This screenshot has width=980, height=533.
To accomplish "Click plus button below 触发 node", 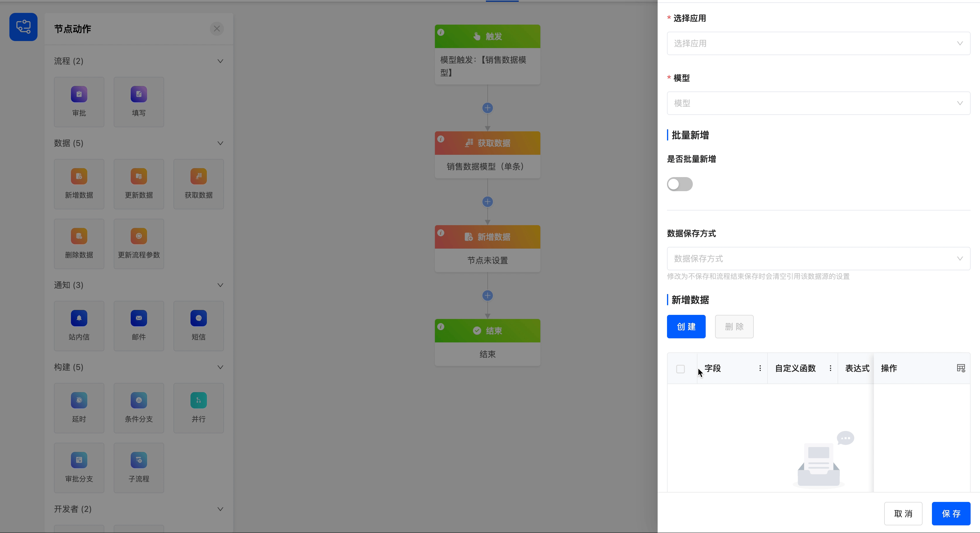I will (487, 108).
